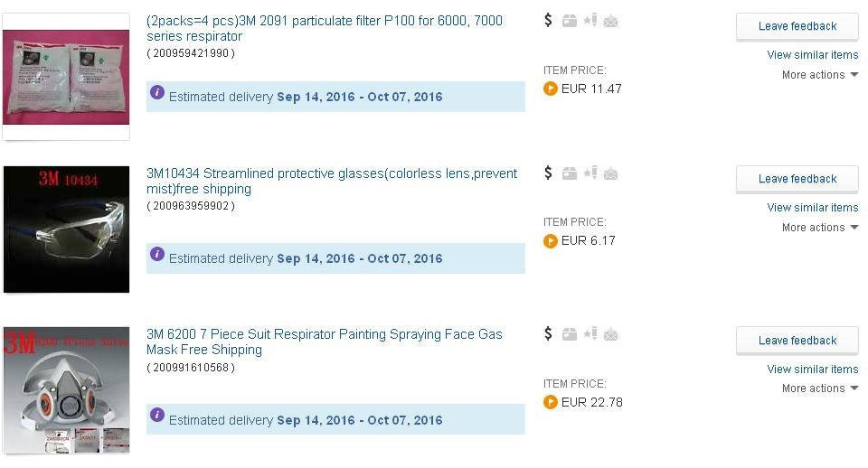
Task: Click the feedback received envelope icon for protective glasses
Action: pos(610,174)
